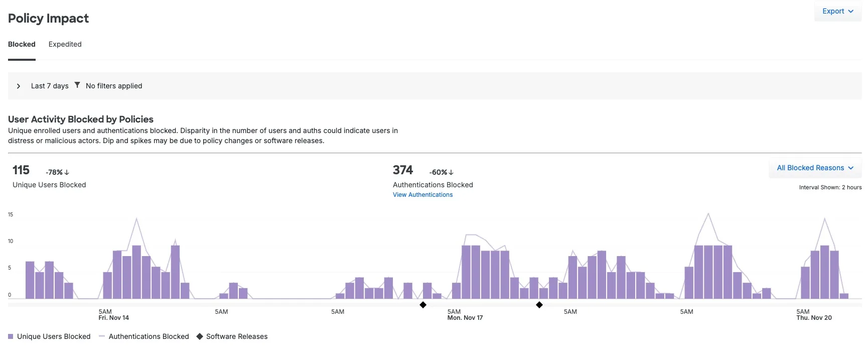Select the Blocked tab
Viewport: 868px width, 355px height.
22,44
